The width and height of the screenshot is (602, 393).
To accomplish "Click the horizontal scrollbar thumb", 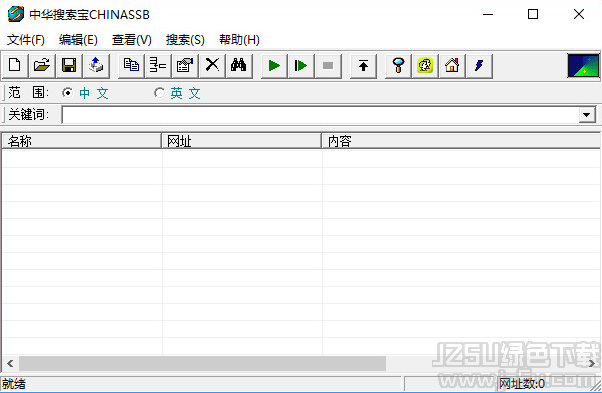I will tap(202, 363).
